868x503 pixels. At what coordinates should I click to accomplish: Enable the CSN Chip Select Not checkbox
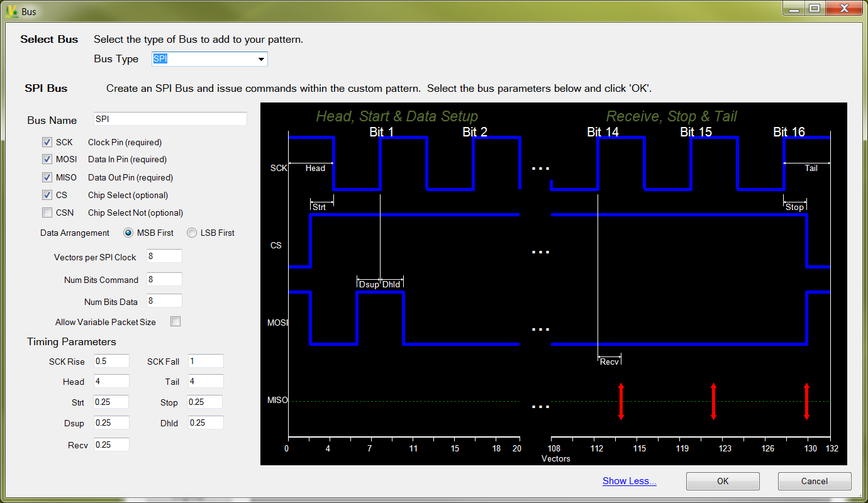[x=47, y=213]
